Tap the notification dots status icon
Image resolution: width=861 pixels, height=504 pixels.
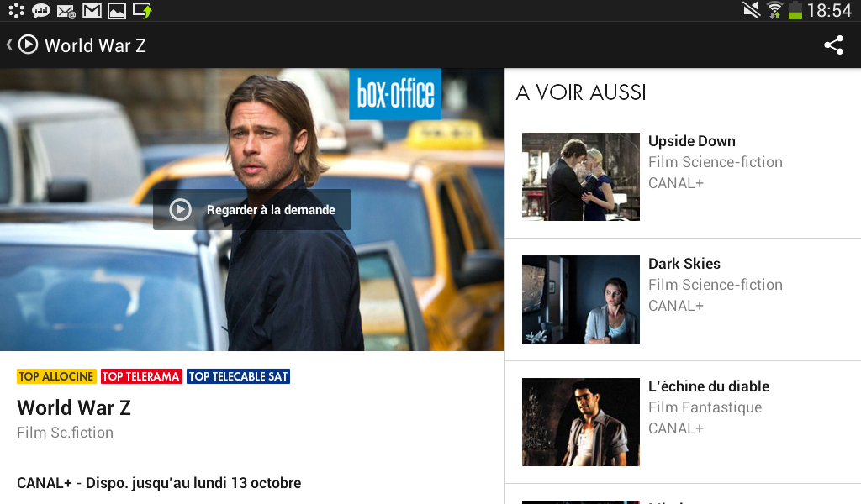tap(17, 10)
